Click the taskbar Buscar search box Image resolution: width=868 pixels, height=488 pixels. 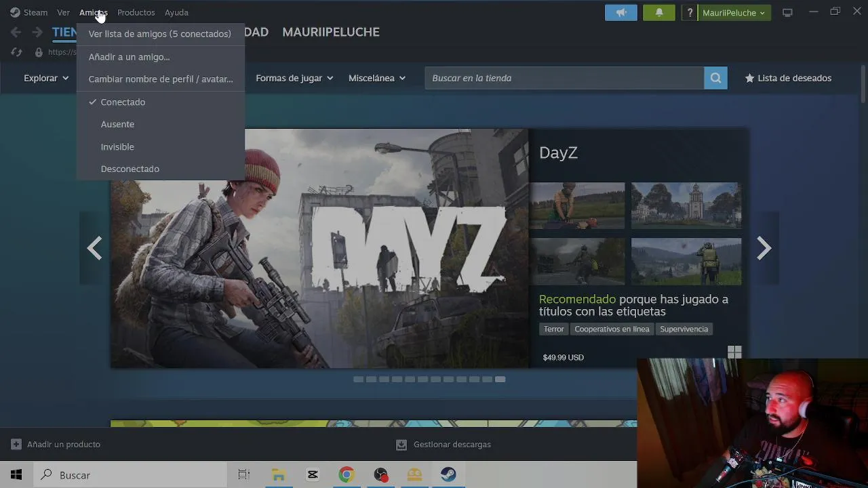(130, 474)
